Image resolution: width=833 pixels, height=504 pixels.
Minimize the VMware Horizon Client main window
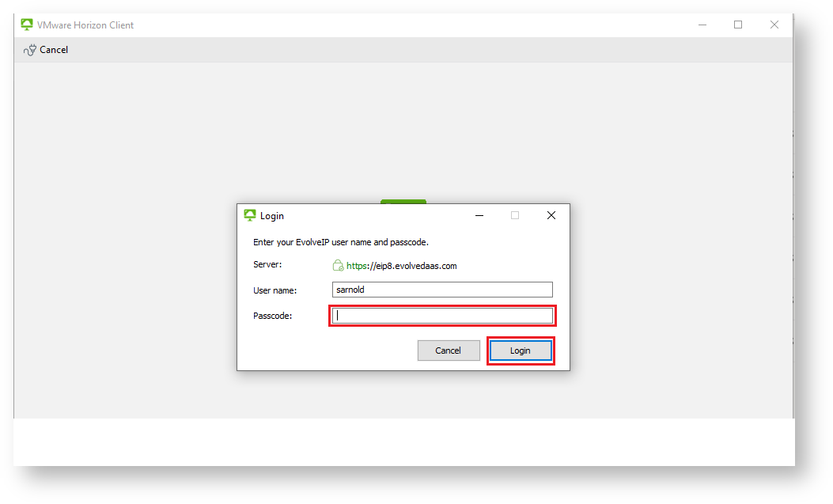702,25
